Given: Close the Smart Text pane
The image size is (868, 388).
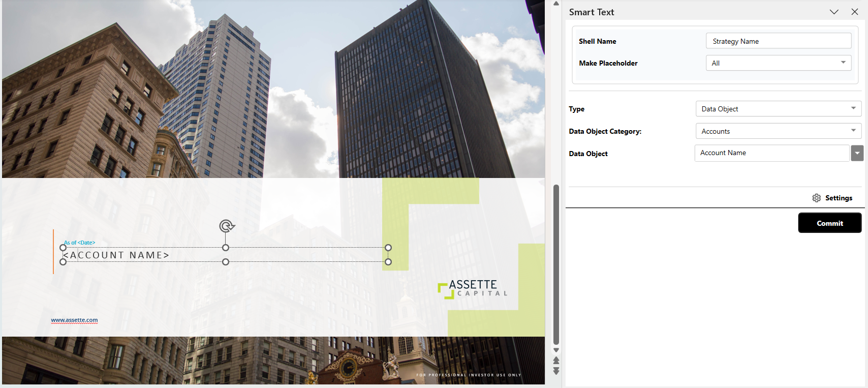Looking at the screenshot, I should 855,12.
